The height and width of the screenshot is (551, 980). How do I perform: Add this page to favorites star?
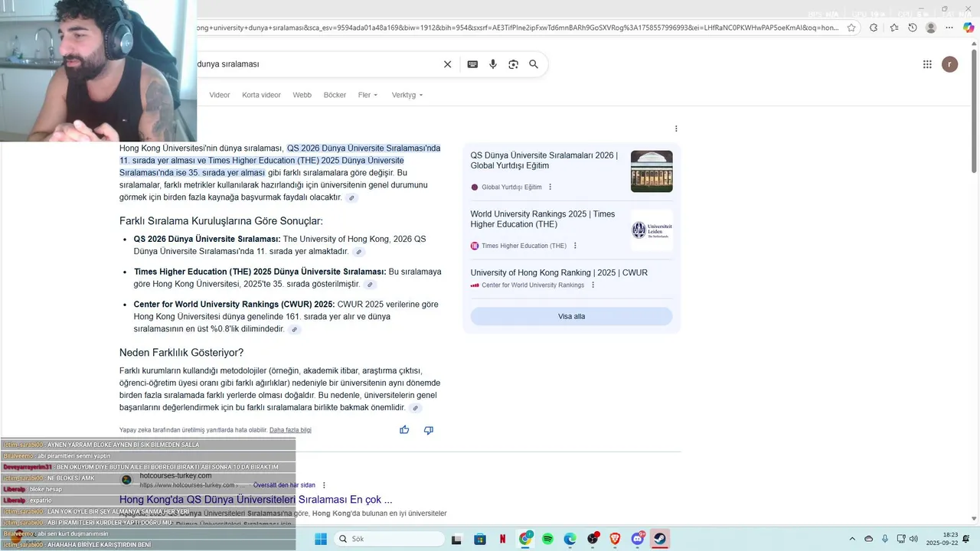pos(851,28)
